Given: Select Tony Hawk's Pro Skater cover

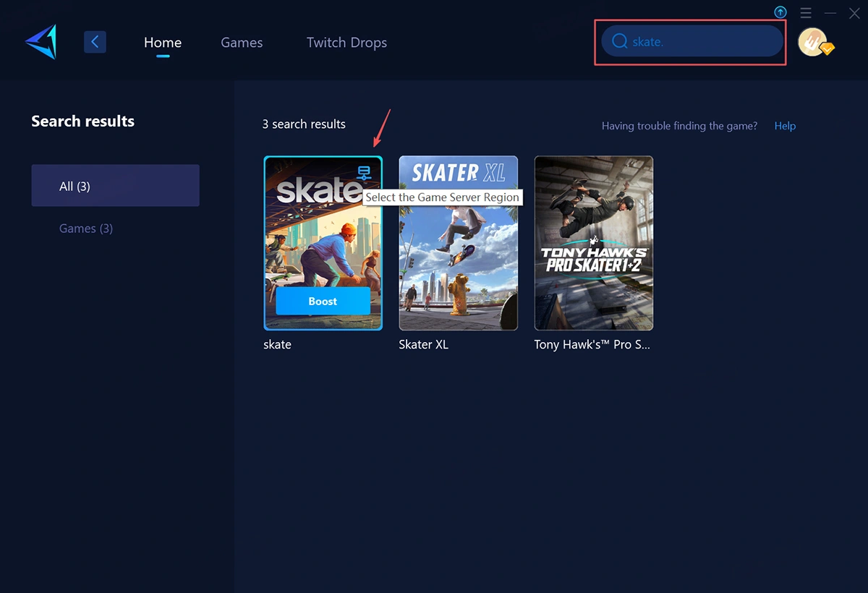Looking at the screenshot, I should point(593,243).
